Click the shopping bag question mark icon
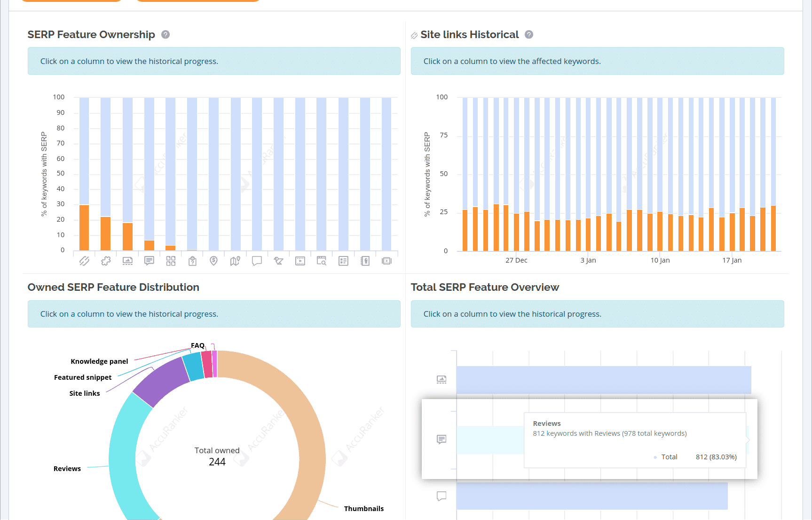This screenshot has width=812, height=520. tap(192, 261)
